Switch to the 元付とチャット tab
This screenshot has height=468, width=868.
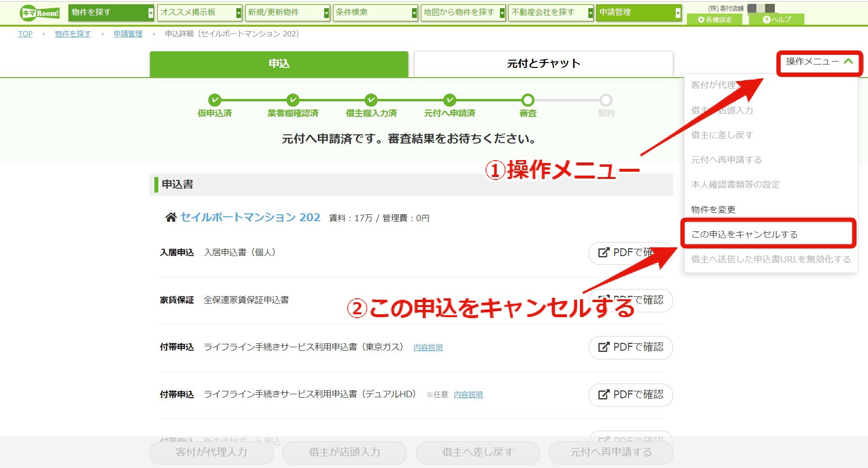click(x=544, y=64)
